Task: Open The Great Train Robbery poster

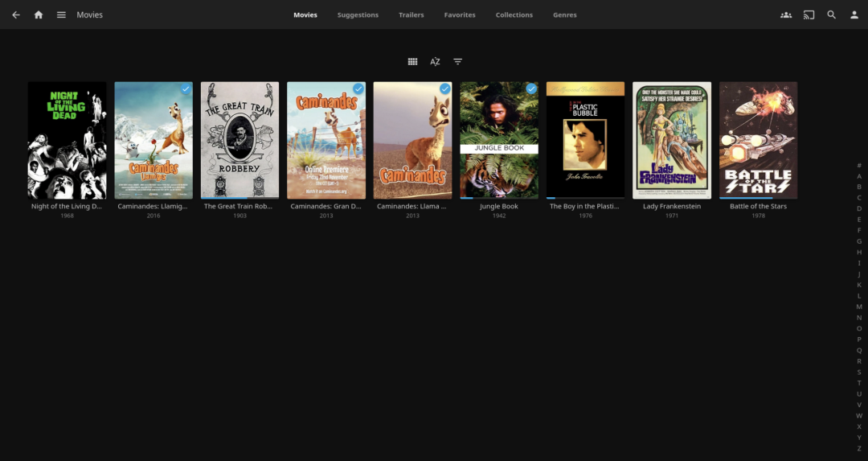Action: tap(240, 140)
